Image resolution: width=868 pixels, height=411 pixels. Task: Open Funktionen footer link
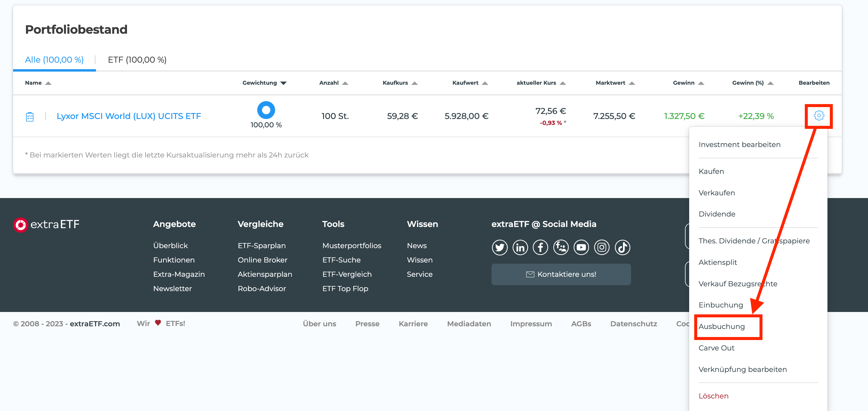tap(173, 260)
